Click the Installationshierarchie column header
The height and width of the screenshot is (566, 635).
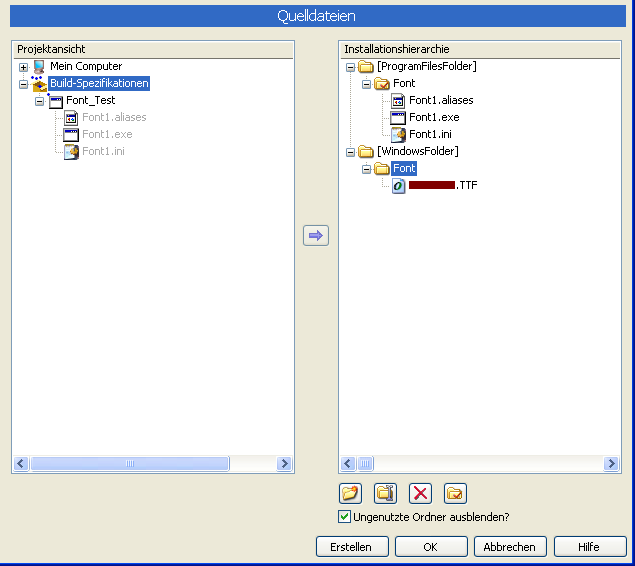coord(480,49)
